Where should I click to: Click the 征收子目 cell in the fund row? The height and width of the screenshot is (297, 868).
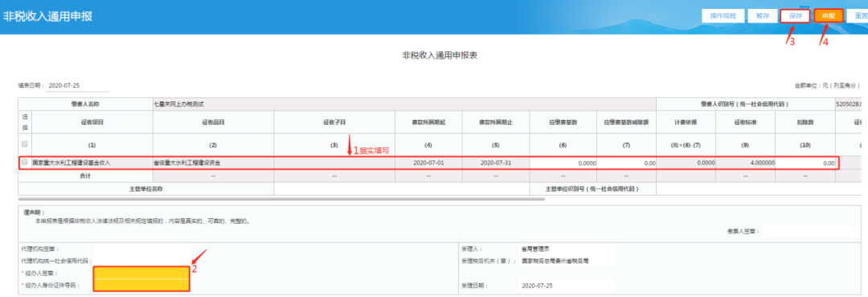pos(334,163)
